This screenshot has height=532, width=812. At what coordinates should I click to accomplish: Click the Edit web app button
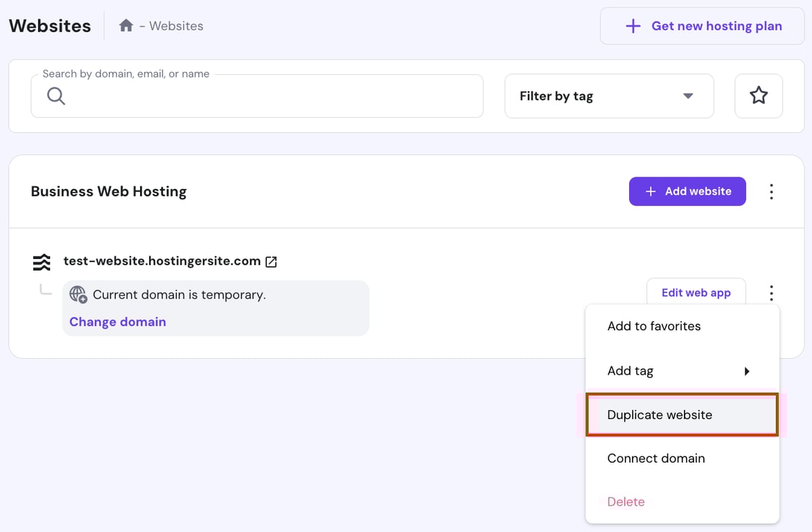point(696,292)
